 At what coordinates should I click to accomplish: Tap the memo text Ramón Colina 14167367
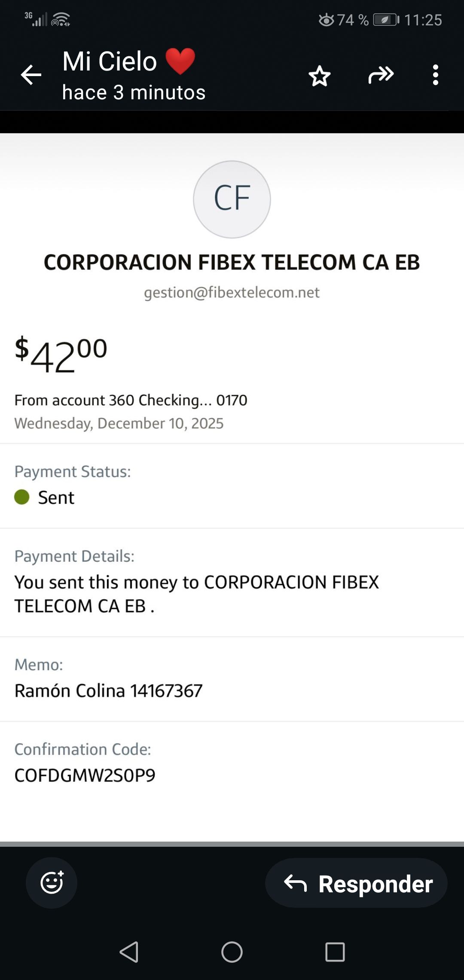tap(108, 691)
